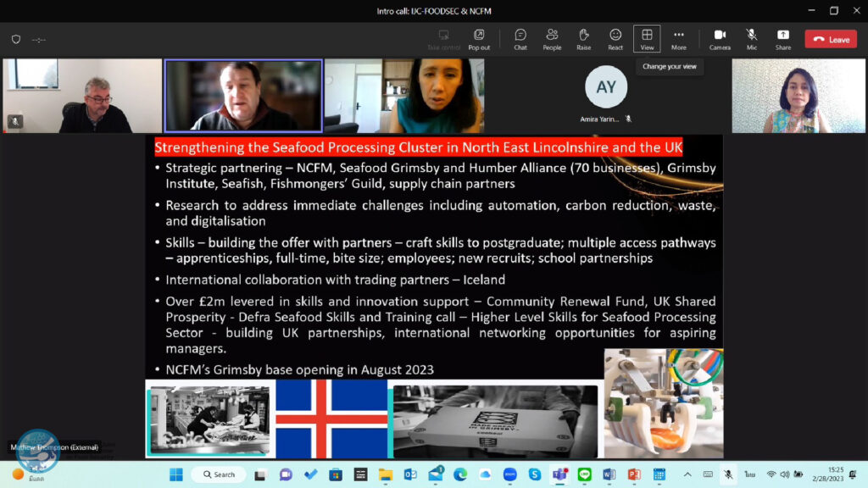The image size is (868, 488).
Task: Click the touch keyboard tray icon
Action: (x=708, y=474)
